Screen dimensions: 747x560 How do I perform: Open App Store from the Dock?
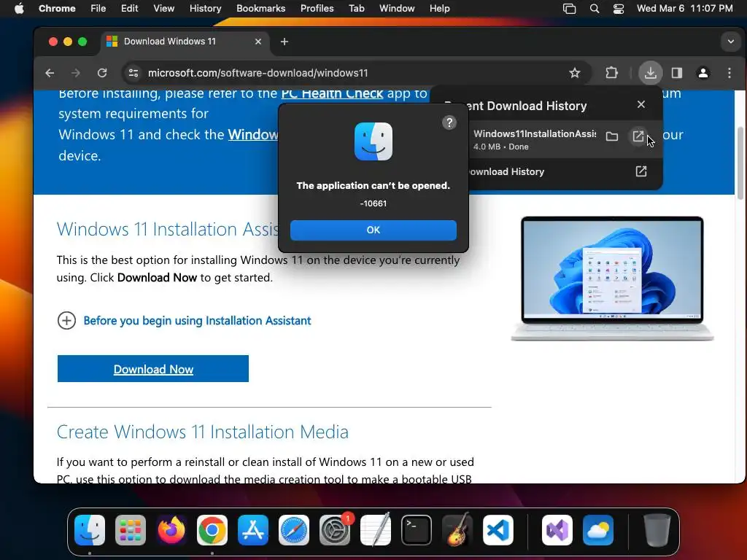[253, 530]
